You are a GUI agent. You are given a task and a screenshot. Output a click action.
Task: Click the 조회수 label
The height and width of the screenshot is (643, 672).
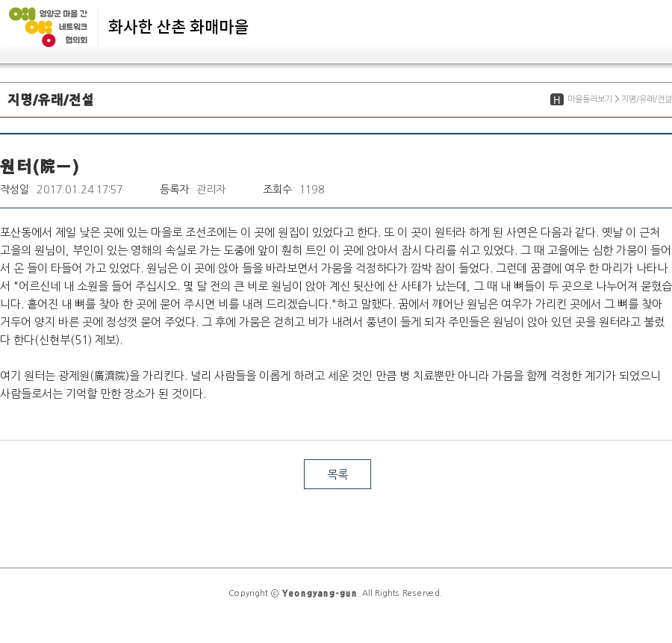pyautogui.click(x=277, y=189)
